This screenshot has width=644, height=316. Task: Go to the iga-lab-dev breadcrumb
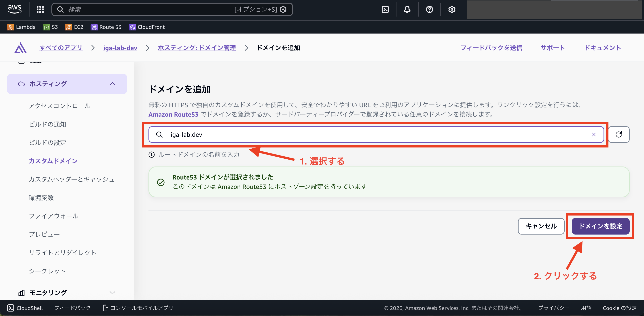pyautogui.click(x=120, y=48)
